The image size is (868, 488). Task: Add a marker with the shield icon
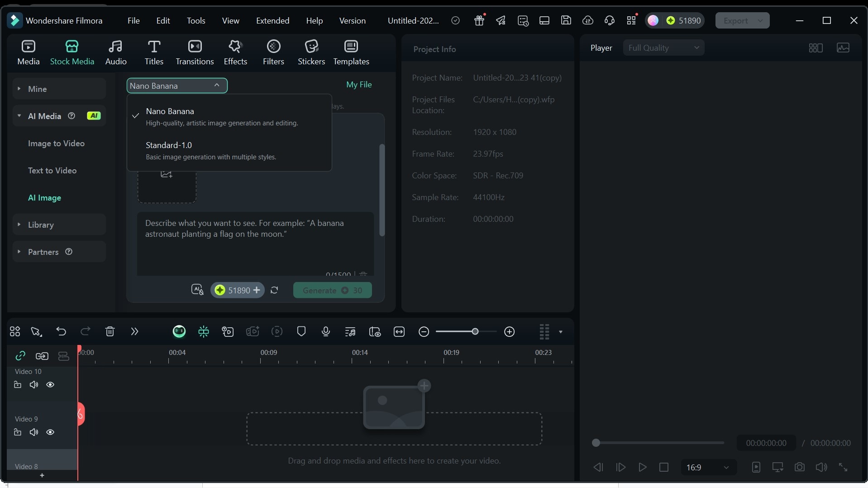pos(301,332)
